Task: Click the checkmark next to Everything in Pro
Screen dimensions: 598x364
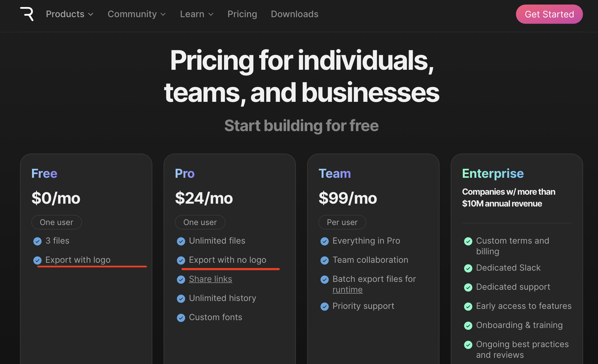Action: pyautogui.click(x=325, y=241)
